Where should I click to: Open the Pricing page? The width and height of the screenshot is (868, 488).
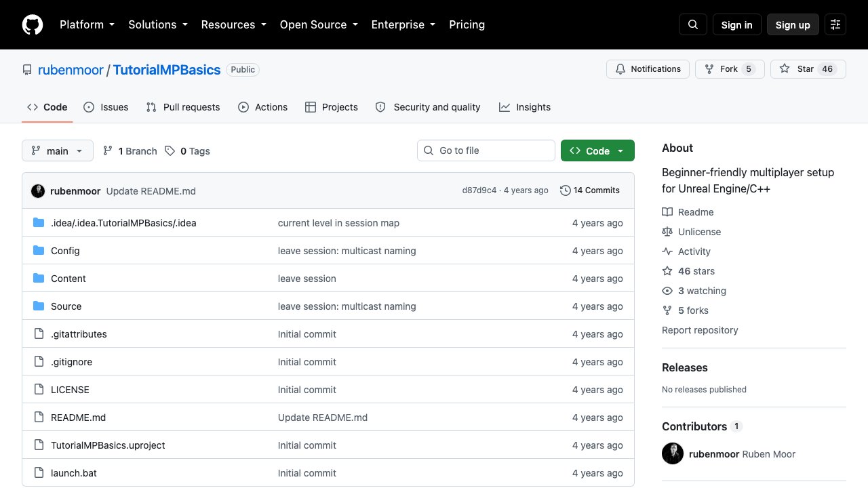click(467, 24)
